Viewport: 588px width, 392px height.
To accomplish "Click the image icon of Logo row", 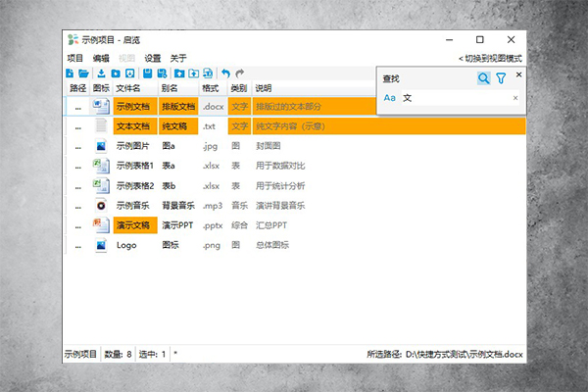I will [x=101, y=245].
